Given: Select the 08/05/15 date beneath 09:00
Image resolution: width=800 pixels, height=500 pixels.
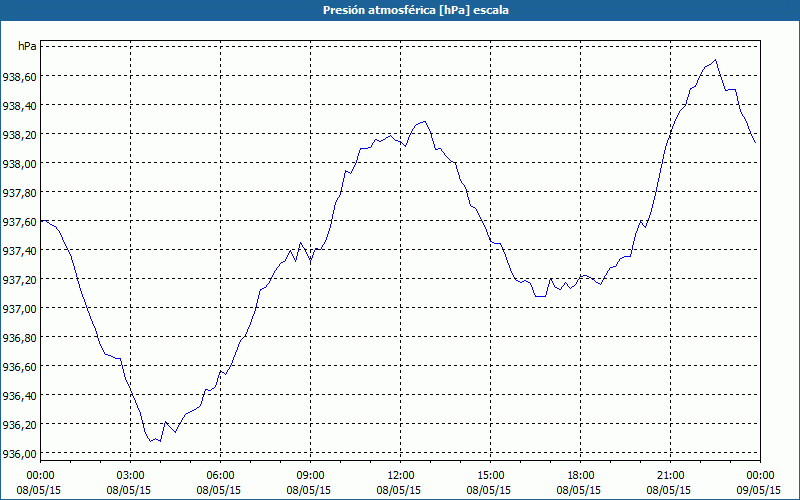Looking at the screenshot, I should click(309, 490).
